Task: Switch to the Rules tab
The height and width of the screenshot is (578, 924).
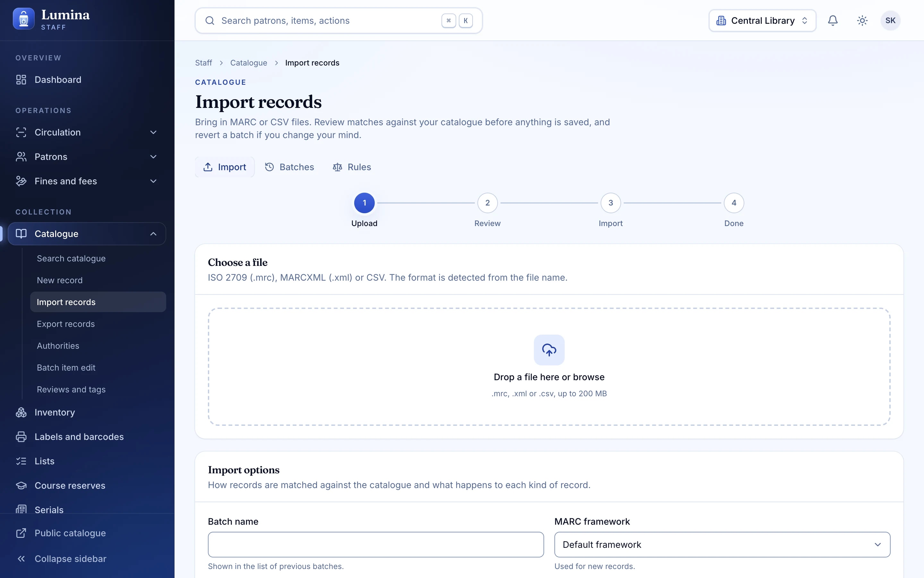Action: (352, 167)
